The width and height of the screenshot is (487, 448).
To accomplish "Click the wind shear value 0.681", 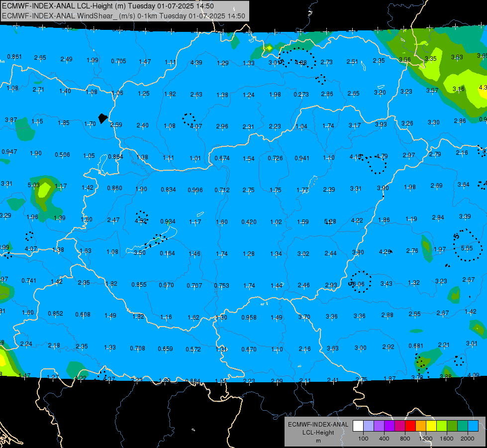I will point(416,346).
